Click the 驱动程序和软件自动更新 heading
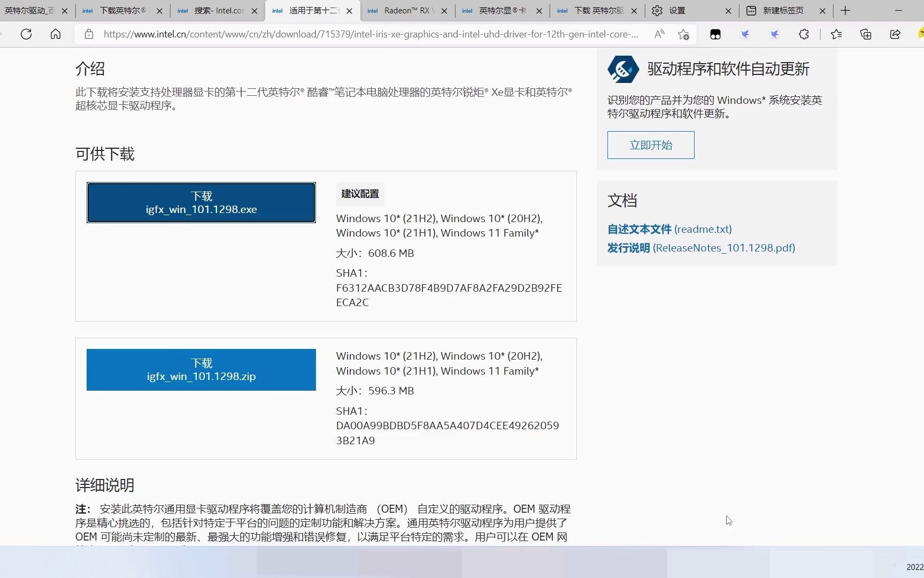 tap(728, 69)
